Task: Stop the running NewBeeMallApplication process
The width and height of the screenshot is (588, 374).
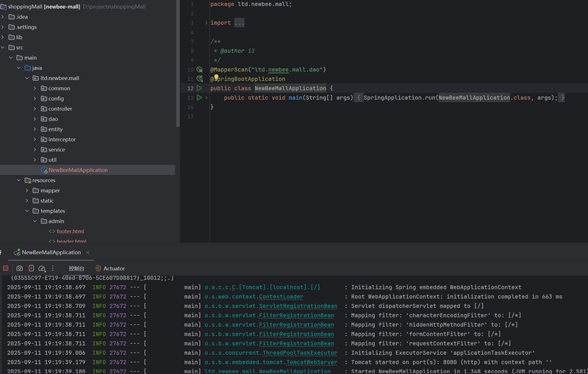Action: 6,268
